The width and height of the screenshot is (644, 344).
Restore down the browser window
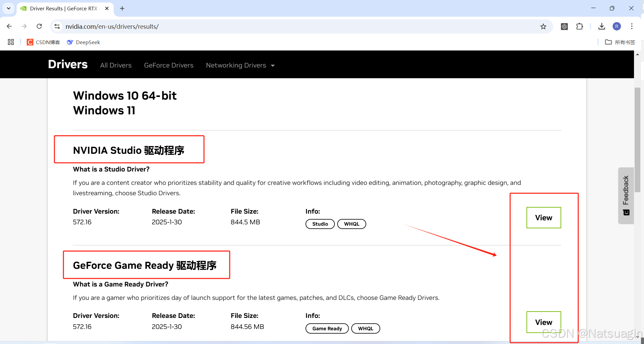click(612, 8)
